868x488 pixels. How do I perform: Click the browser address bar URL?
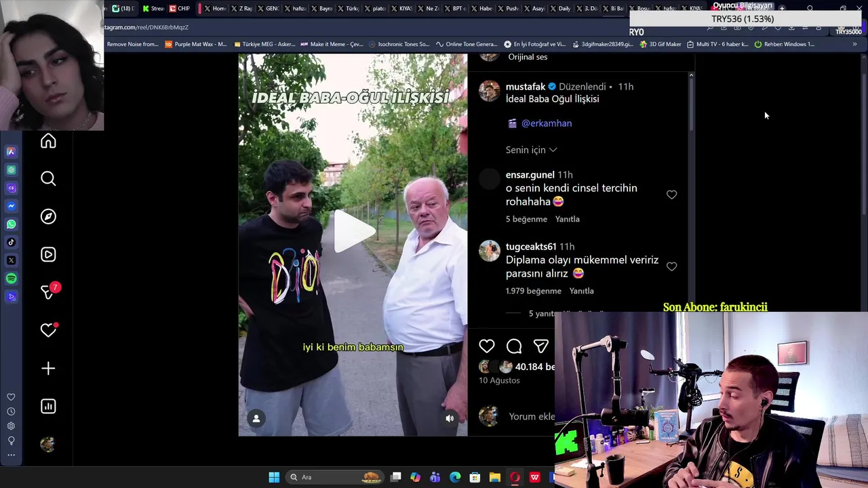146,27
